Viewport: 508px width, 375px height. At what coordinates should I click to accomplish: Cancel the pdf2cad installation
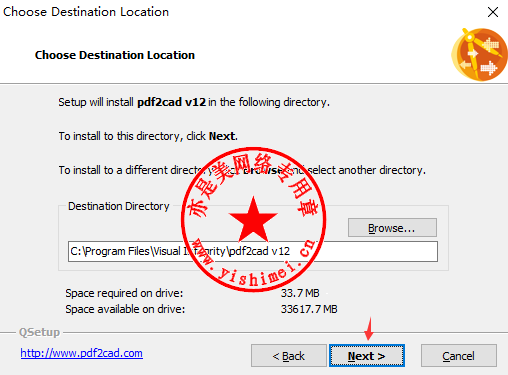pos(459,356)
